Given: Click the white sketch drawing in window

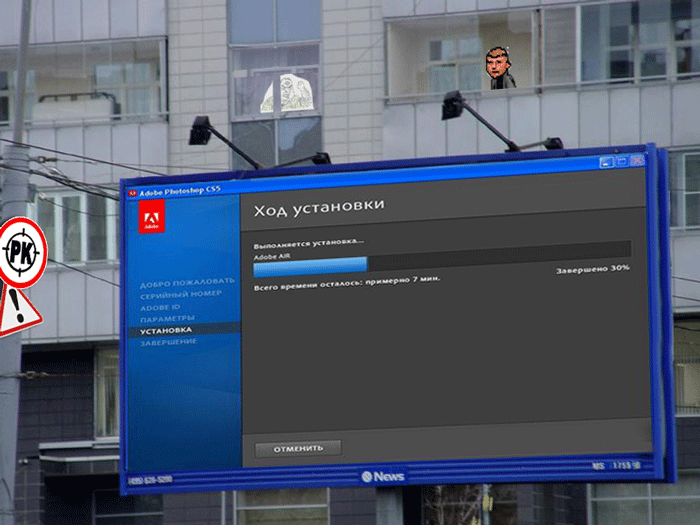Looking at the screenshot, I should 287,93.
